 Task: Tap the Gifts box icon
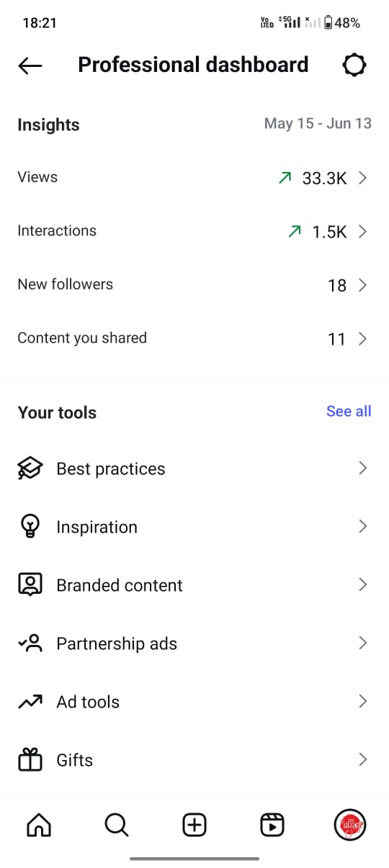point(30,760)
